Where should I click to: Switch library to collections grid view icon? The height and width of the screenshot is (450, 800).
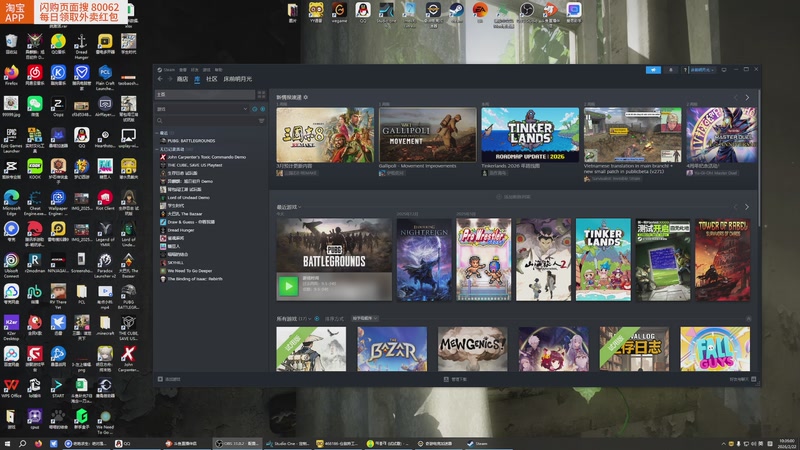tap(261, 94)
